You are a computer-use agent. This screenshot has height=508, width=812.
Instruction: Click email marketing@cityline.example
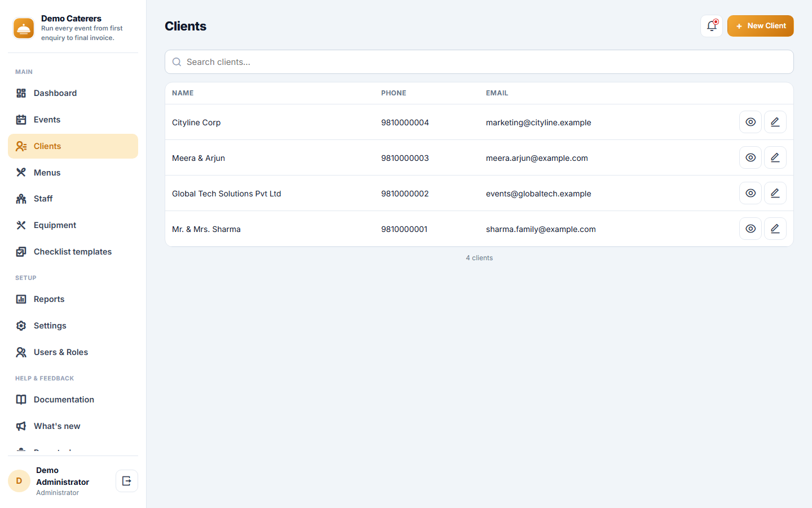539,122
